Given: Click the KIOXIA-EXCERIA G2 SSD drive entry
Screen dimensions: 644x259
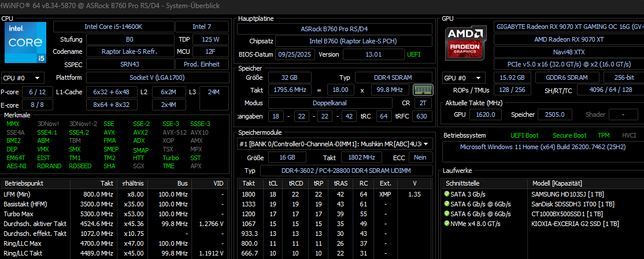Looking at the screenshot, I should pos(575,224).
